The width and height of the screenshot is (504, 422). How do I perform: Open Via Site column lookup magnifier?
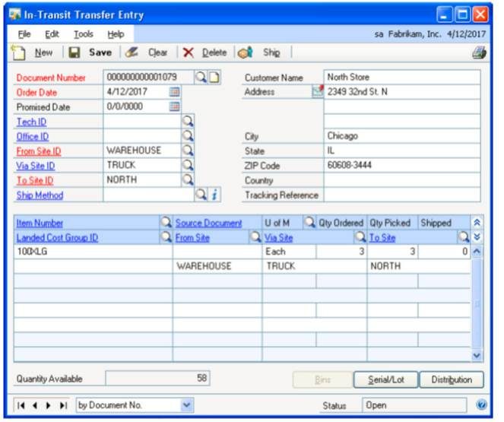pos(360,237)
